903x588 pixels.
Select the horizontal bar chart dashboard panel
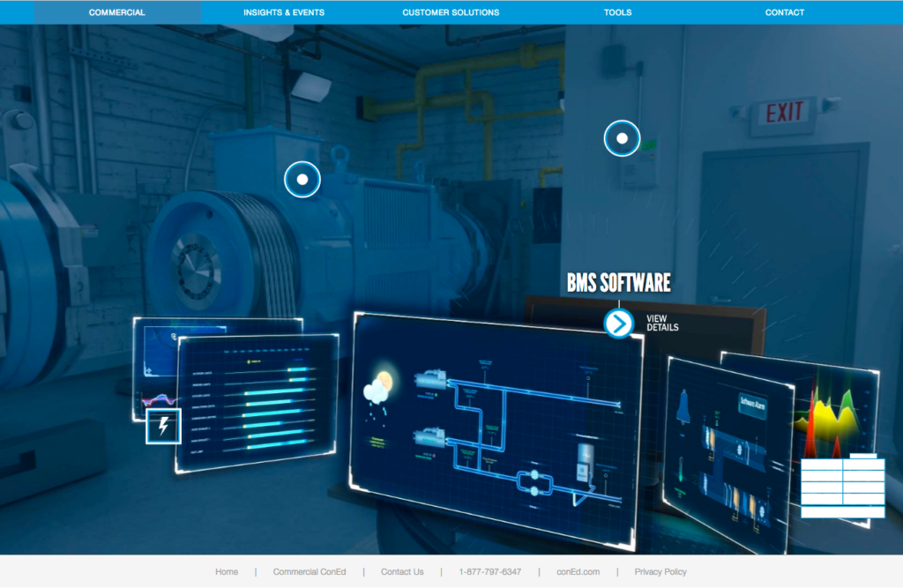click(x=257, y=403)
